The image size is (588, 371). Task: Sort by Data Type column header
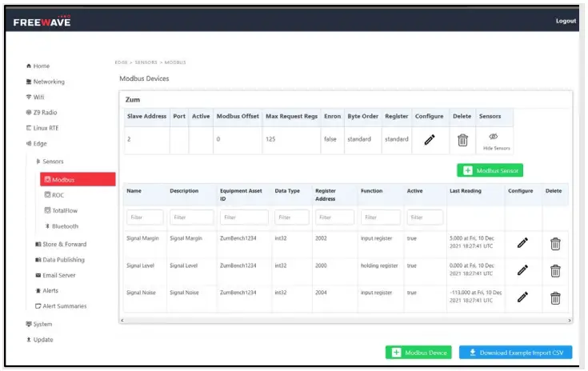287,191
